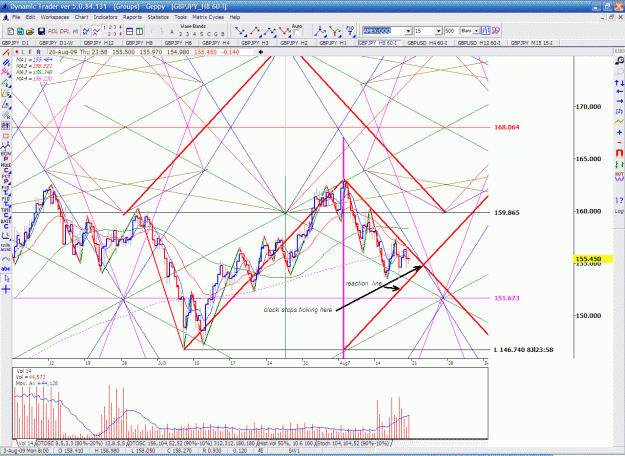Select the PCT P tool

point(6,179)
